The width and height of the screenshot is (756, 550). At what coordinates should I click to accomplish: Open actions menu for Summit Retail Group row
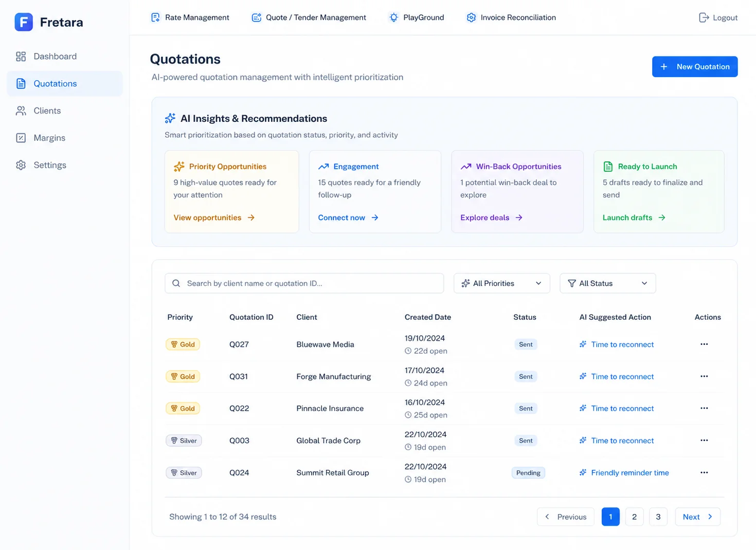pos(704,472)
